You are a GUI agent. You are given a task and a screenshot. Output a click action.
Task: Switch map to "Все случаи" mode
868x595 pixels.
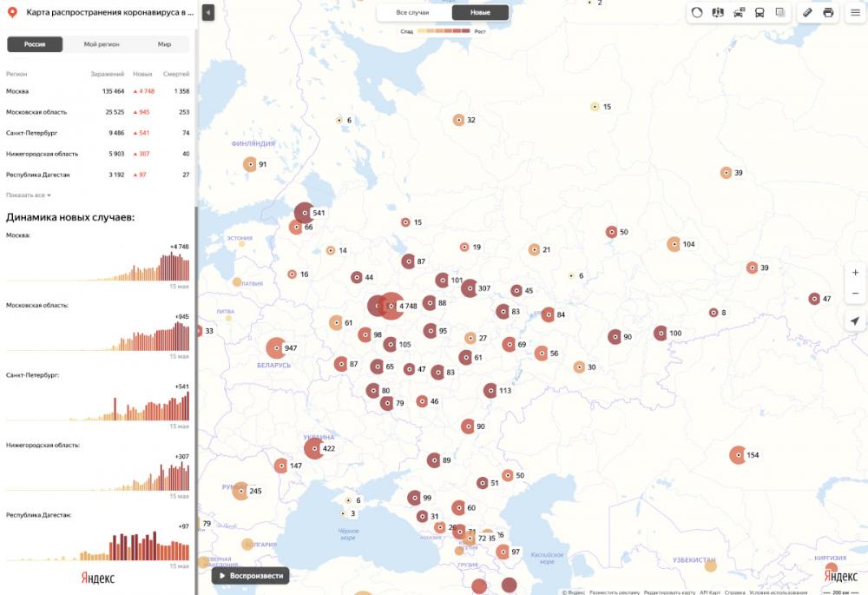[x=412, y=12]
